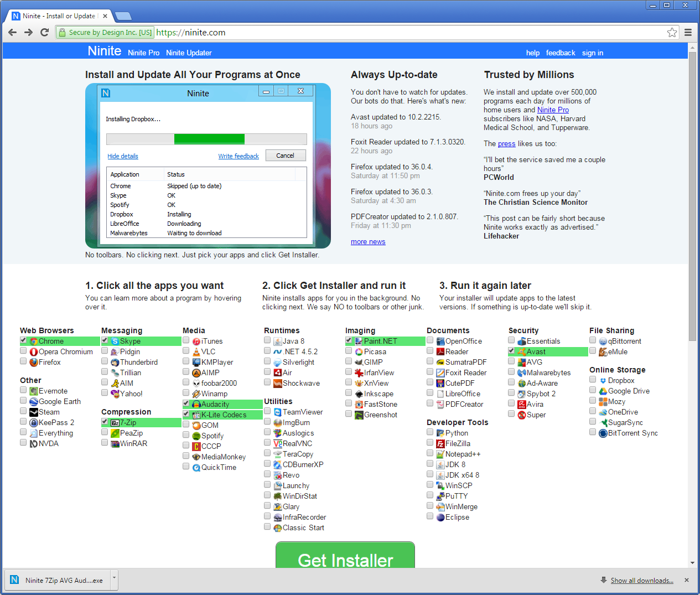The image size is (700, 595).
Task: Reload the page with the refresh icon
Action: tap(45, 32)
